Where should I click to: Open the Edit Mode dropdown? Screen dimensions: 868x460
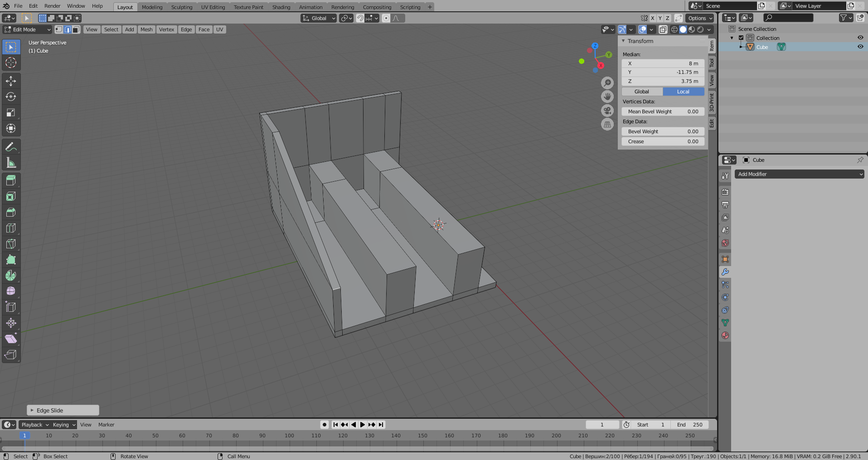coord(28,29)
